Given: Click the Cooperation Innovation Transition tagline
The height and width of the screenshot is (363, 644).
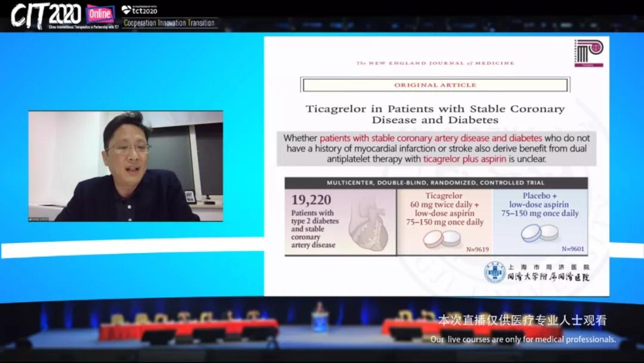Looking at the screenshot, I should coord(169,23).
